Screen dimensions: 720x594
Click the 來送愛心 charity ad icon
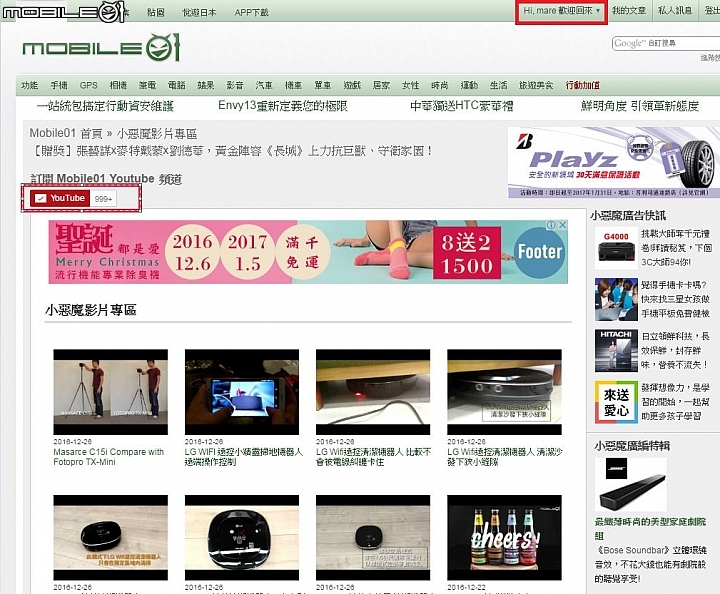pos(616,402)
